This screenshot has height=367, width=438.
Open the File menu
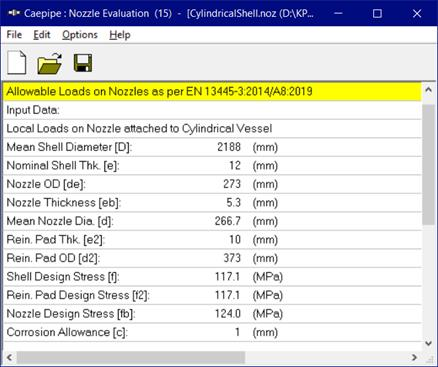pyautogui.click(x=14, y=35)
